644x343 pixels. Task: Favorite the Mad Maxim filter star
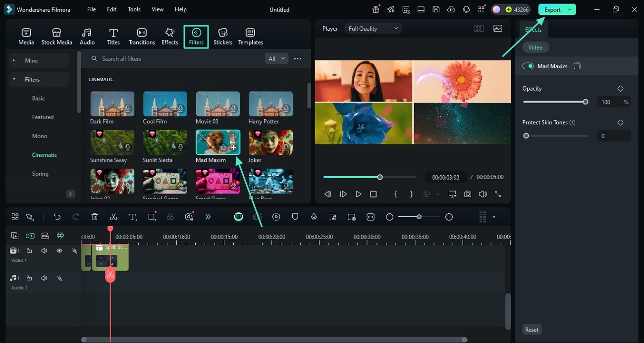click(x=223, y=148)
